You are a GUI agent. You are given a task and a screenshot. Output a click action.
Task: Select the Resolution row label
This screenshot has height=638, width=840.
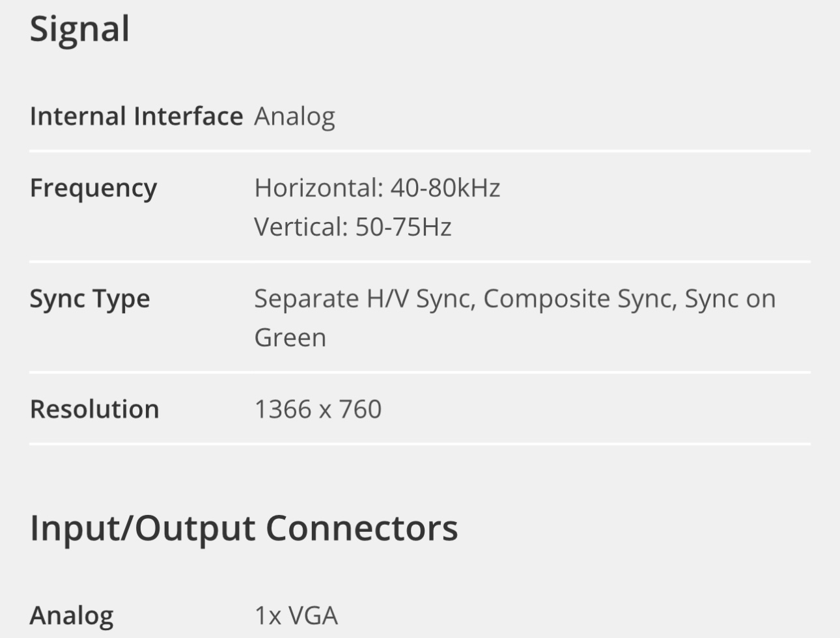point(94,409)
